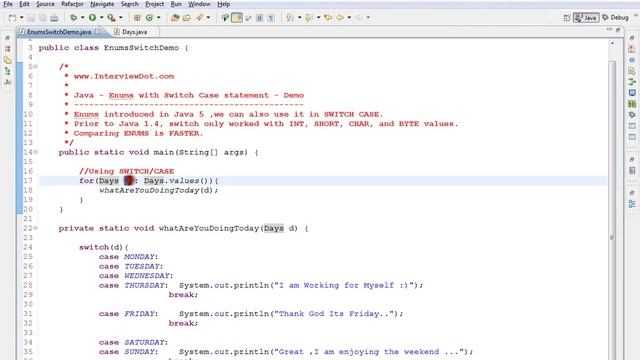Open the New Java Class dropdown arrow
Image resolution: width=640 pixels, height=360 pixels.
158,18
